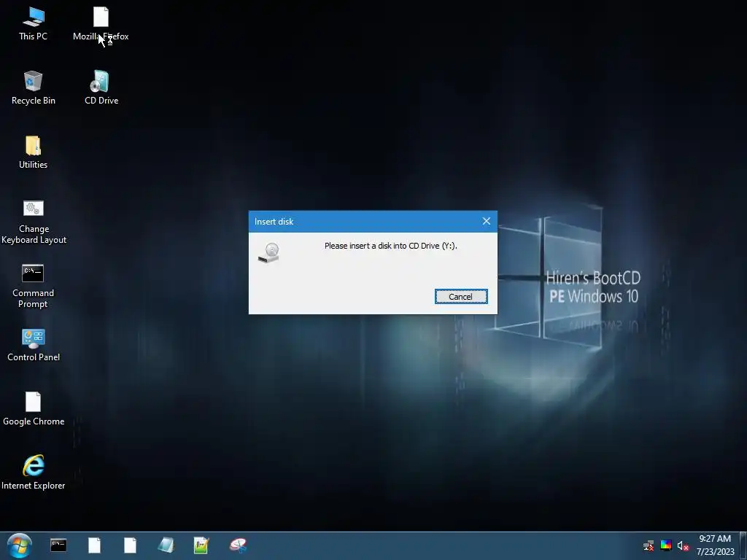Click the taskbar blue tilted window icon
This screenshot has height=560, width=747.
(166, 545)
